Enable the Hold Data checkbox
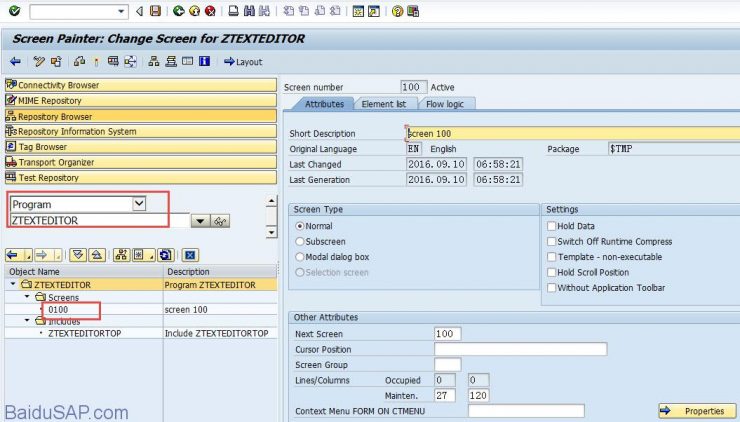The width and height of the screenshot is (740, 422). [x=551, y=226]
